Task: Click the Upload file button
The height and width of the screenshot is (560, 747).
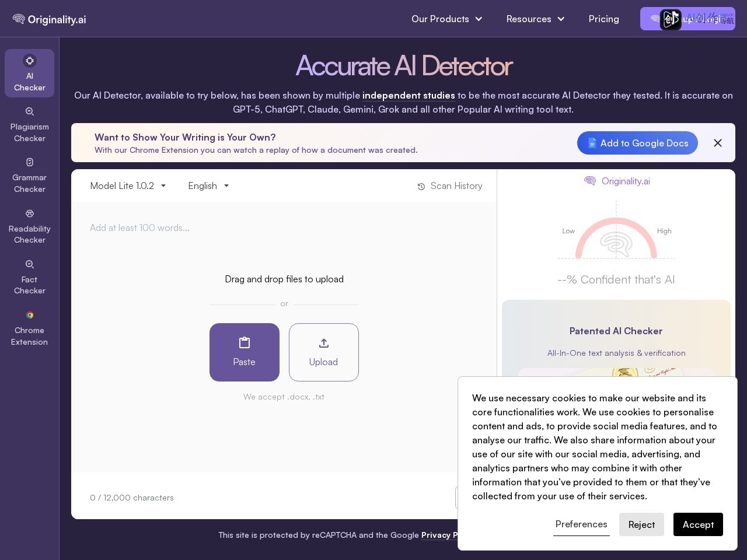Action: coord(324,352)
